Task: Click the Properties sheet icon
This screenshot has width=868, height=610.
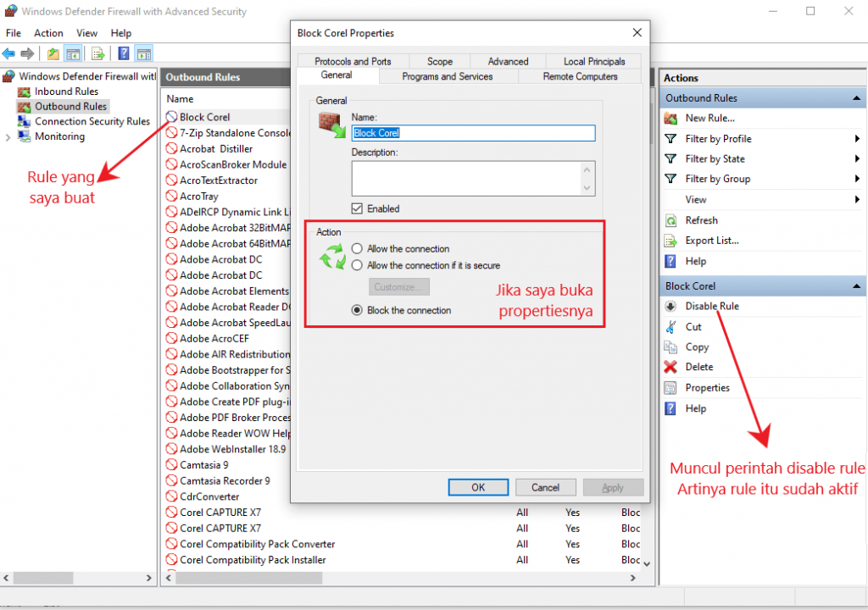Action: point(670,388)
